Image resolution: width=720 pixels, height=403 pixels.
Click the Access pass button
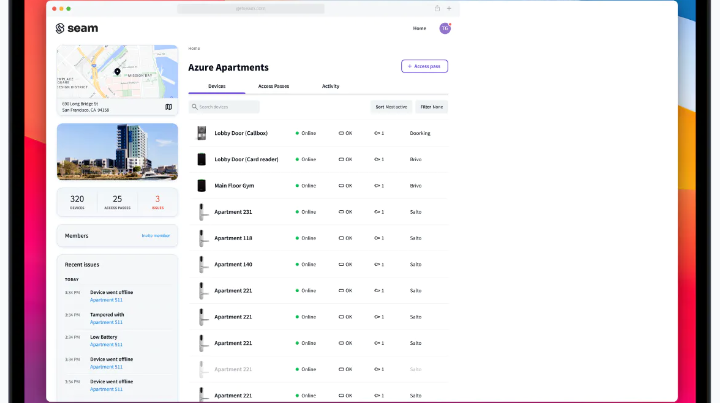coord(424,66)
